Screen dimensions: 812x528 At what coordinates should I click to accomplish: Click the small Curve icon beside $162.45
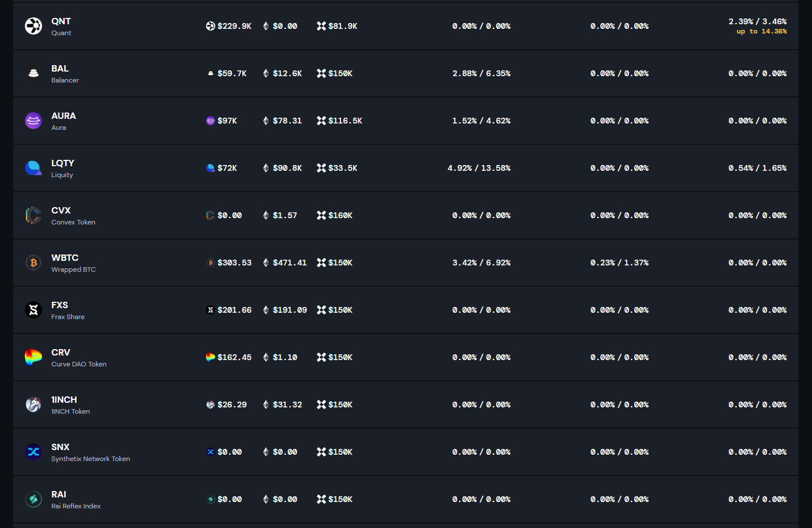coord(211,357)
